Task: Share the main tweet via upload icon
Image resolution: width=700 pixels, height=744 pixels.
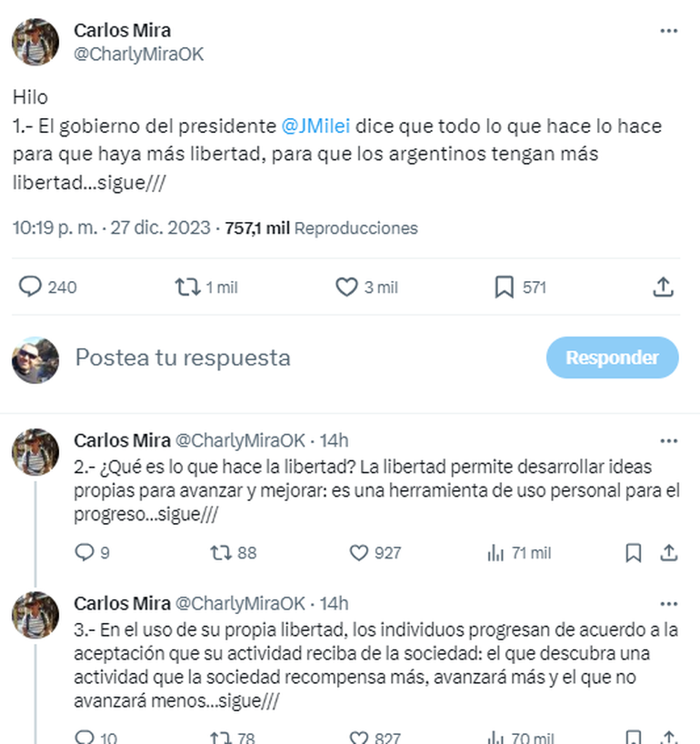Action: pos(664,287)
